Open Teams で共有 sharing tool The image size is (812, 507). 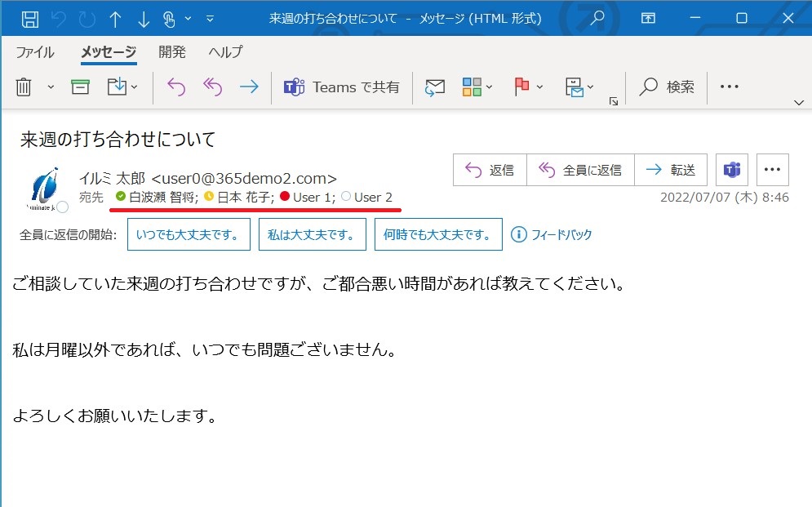340,86
